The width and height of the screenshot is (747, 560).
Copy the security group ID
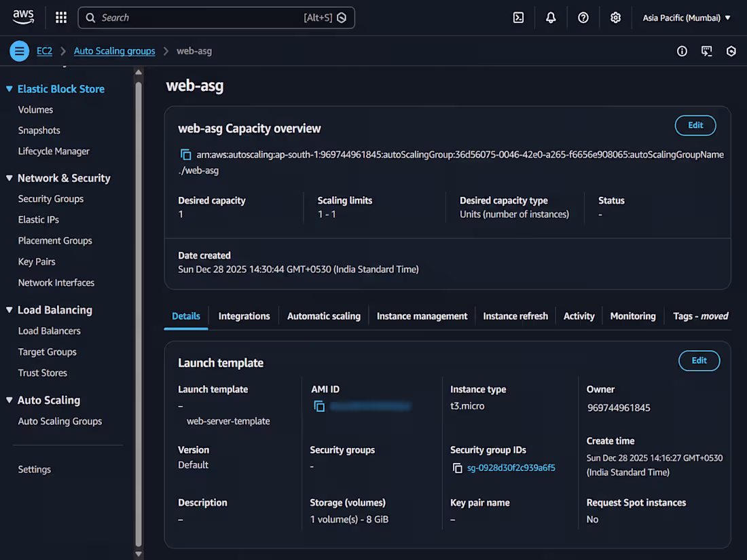[457, 468]
